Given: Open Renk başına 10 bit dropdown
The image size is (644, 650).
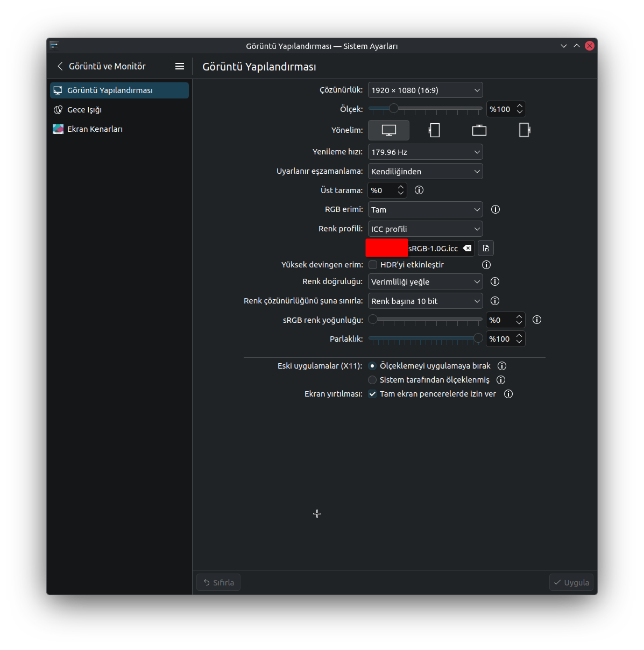Looking at the screenshot, I should (425, 301).
